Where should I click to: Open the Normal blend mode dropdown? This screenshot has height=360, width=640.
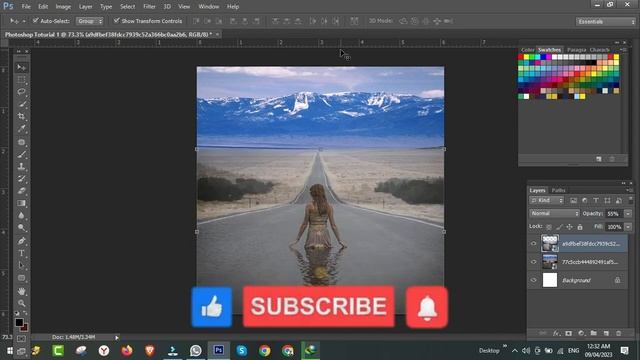(x=554, y=213)
